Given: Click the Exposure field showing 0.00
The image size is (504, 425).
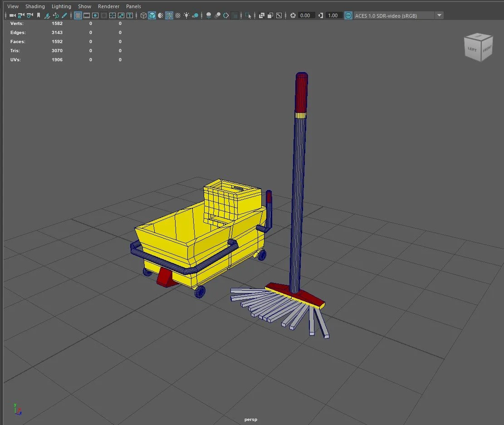Looking at the screenshot, I should (305, 15).
